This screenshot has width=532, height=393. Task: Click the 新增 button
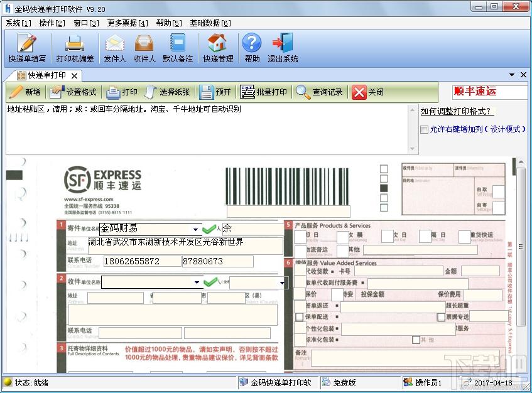click(26, 92)
